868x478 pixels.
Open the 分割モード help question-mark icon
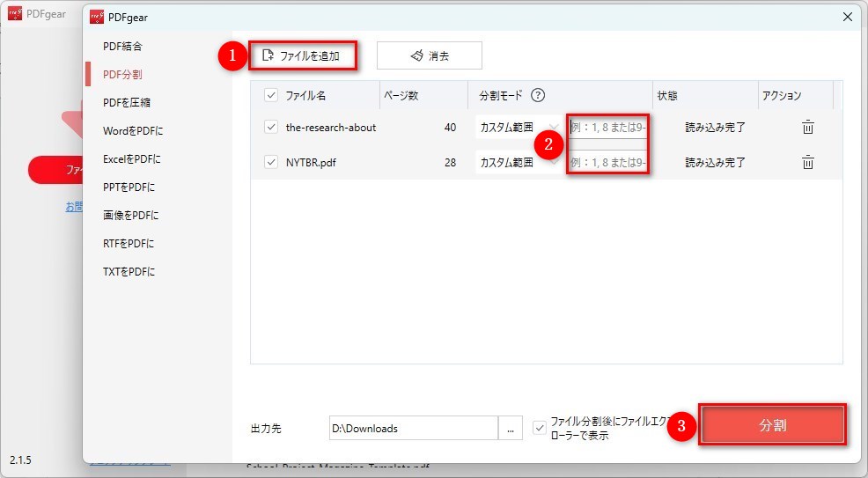538,95
